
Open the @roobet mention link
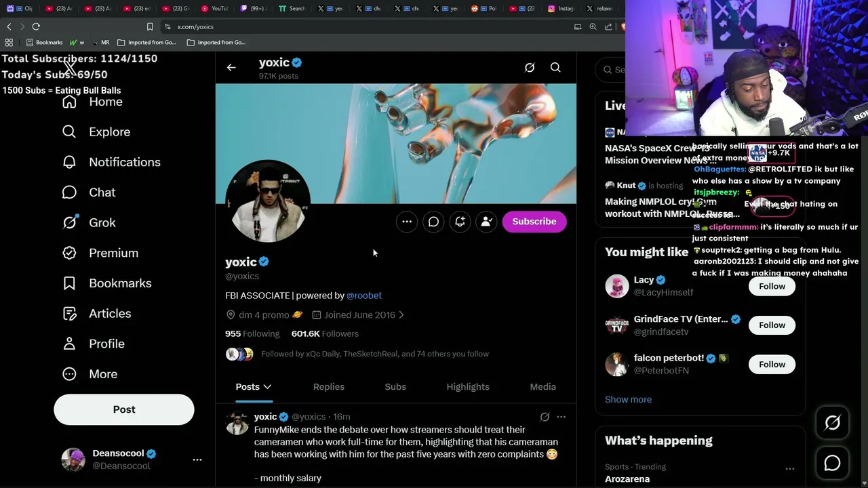tap(364, 296)
